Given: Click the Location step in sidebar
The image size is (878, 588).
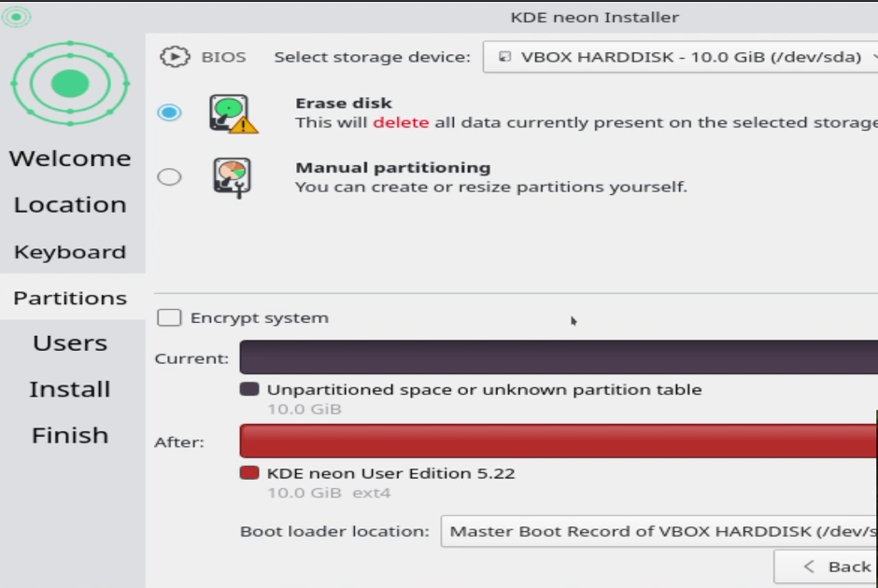Looking at the screenshot, I should (70, 204).
